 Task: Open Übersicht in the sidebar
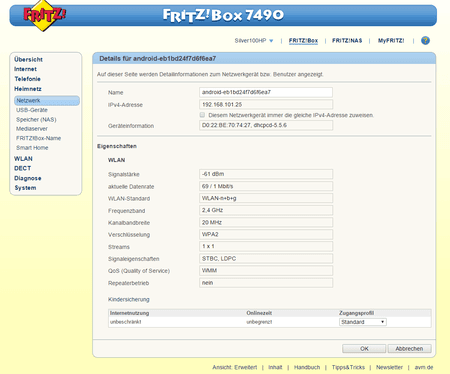[28, 59]
